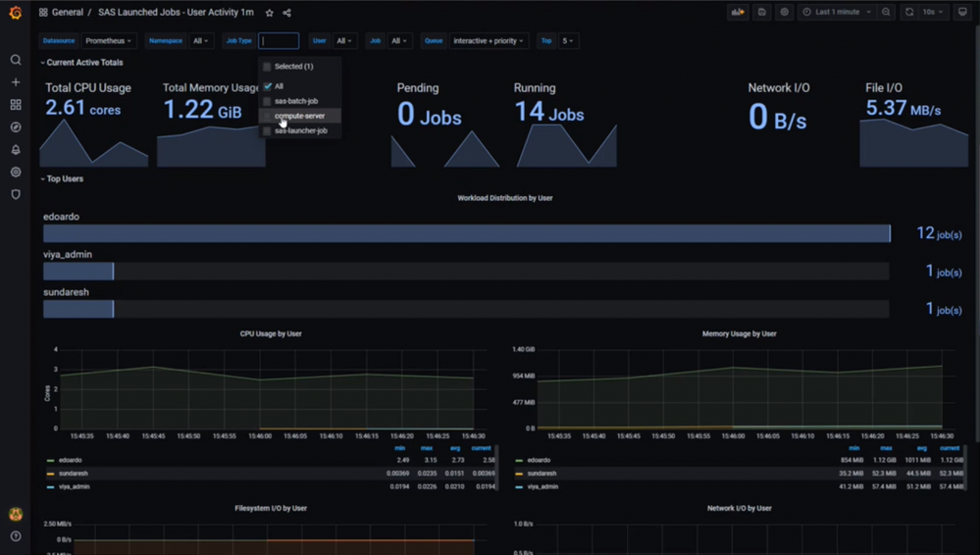
Task: Click the CPU legend scrollbar
Action: [497, 468]
